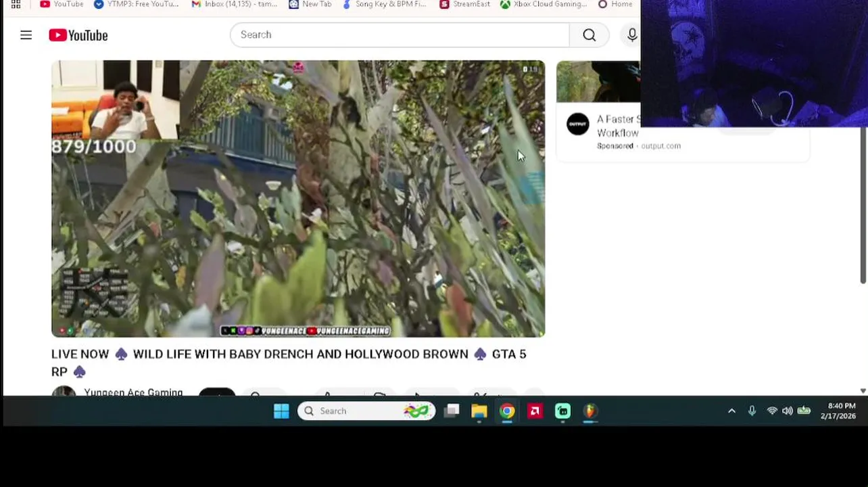Open the Yungeen Ace Gaming channel avatar

(64, 392)
